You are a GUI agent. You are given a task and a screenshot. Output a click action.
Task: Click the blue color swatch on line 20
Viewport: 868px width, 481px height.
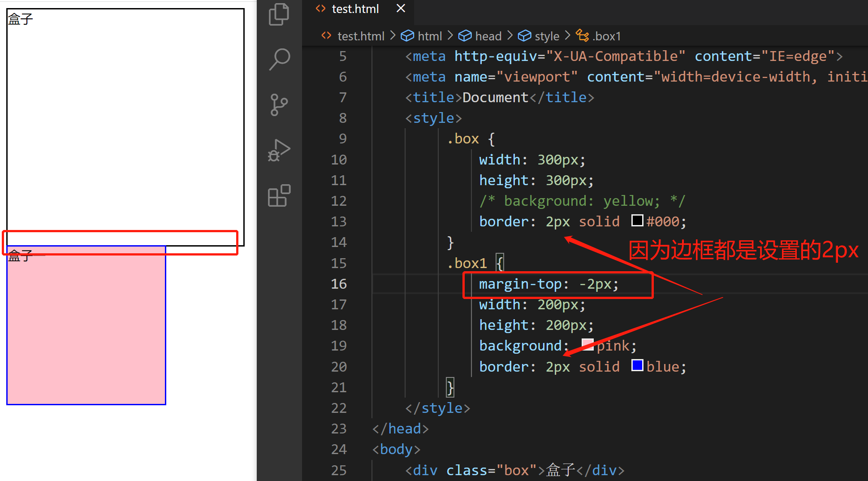(637, 365)
